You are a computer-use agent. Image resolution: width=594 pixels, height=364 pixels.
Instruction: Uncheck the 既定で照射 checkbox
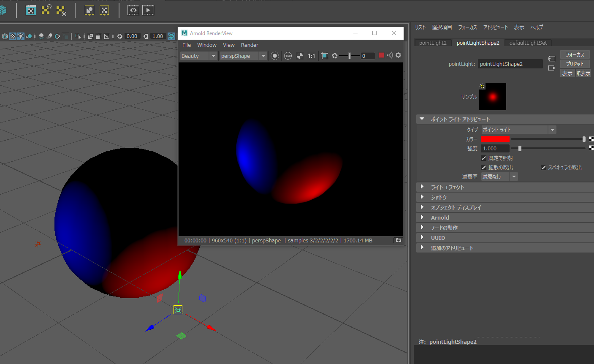tap(484, 158)
